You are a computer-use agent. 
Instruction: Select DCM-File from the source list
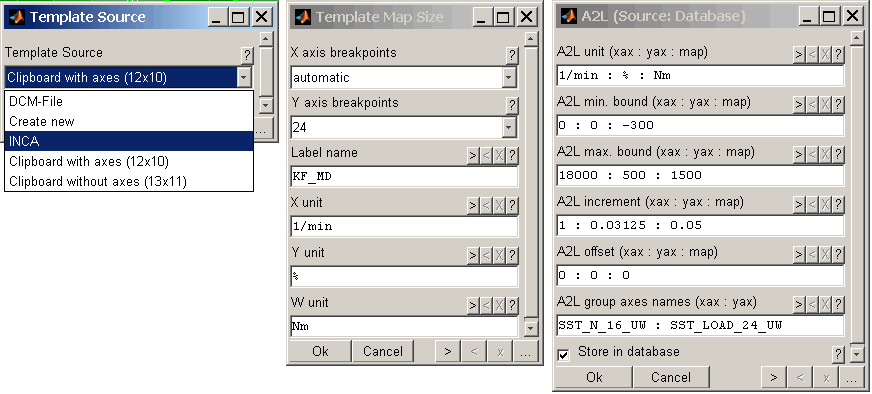pyautogui.click(x=129, y=101)
